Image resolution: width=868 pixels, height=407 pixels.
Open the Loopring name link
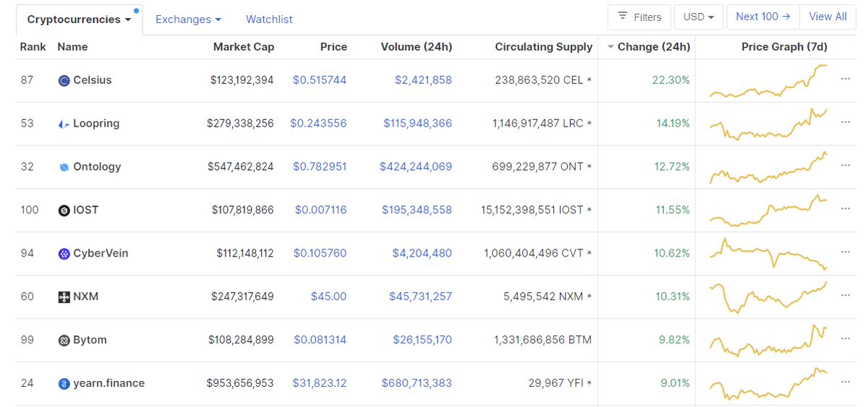96,124
